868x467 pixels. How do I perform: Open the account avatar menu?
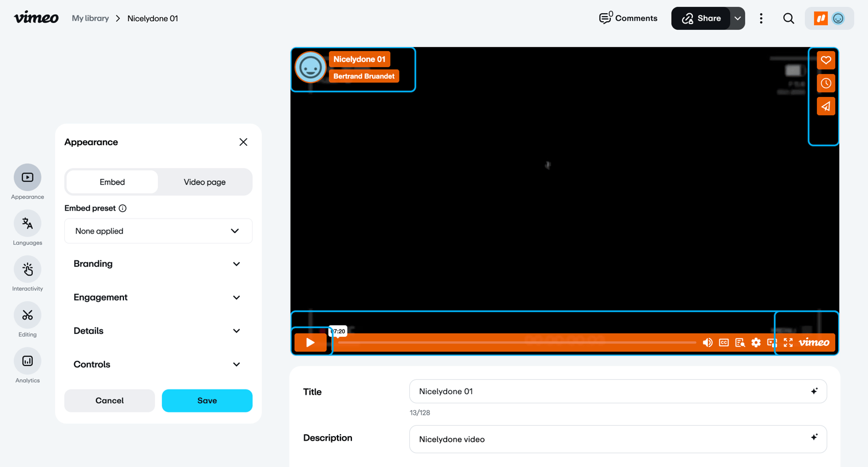click(x=830, y=18)
